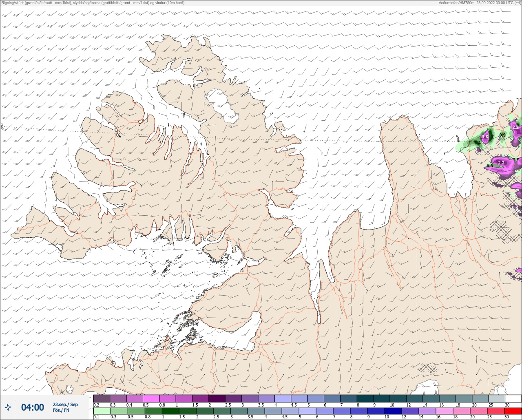Click the 'Fös./ Fri' weekday label
The height and width of the screenshot is (420, 522).
tap(61, 410)
